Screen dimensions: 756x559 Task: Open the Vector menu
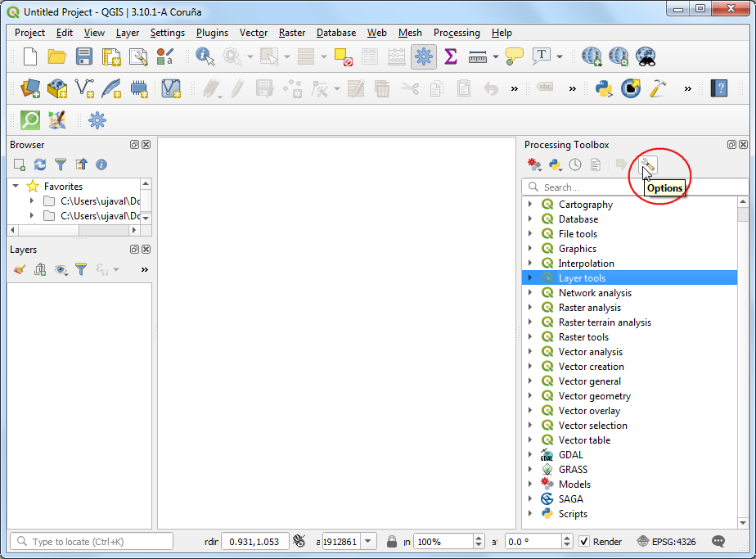click(254, 33)
